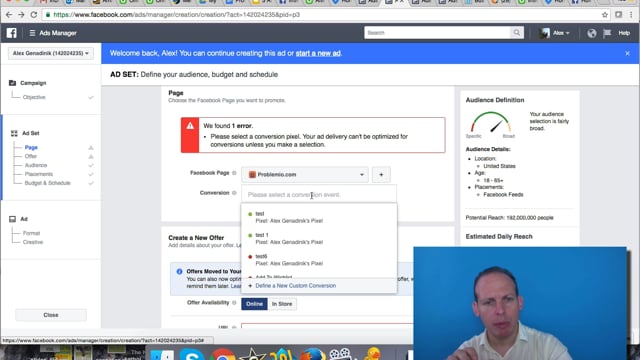The width and height of the screenshot is (640, 360).
Task: Choose the 'test' conversion event
Action: [319, 217]
